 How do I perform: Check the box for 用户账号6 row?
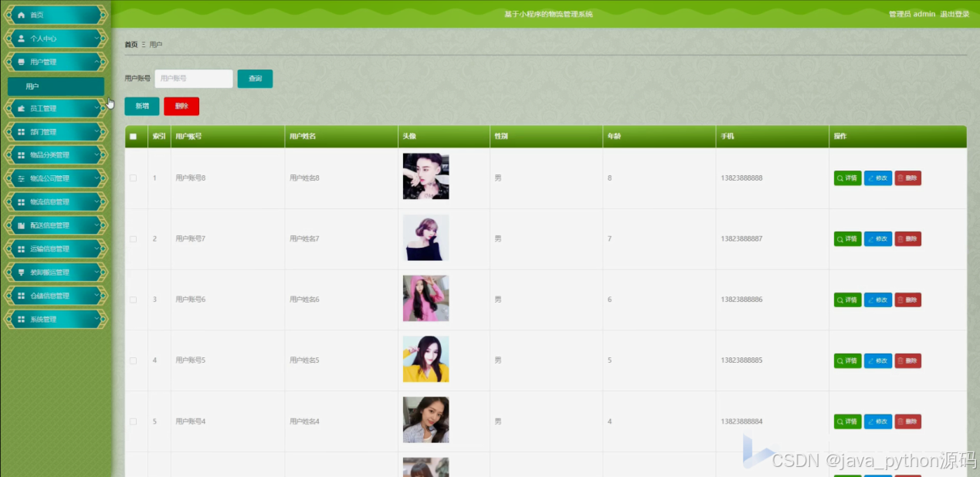point(133,299)
